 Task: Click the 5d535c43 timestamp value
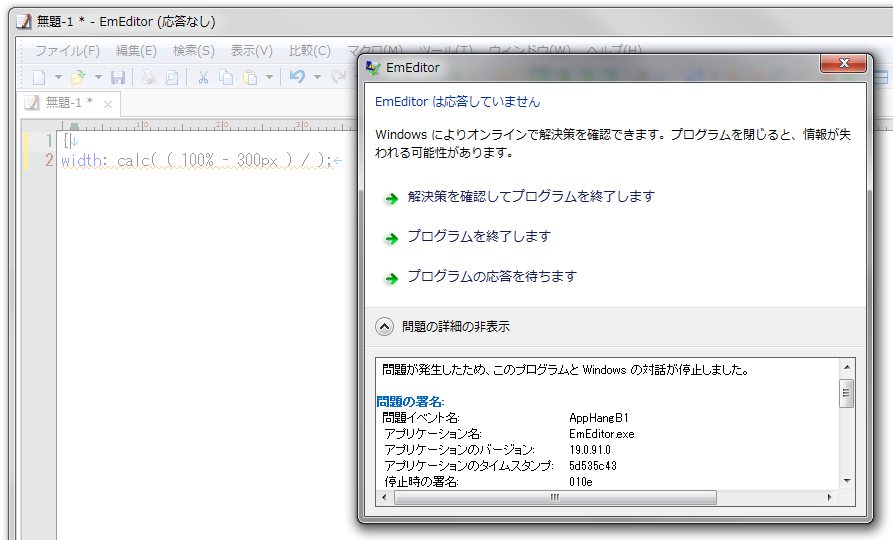click(x=593, y=466)
